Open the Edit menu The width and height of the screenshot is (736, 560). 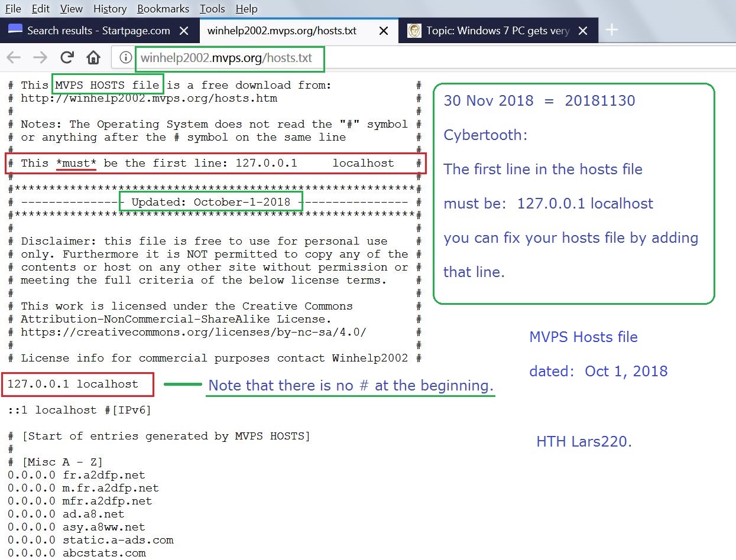pyautogui.click(x=41, y=9)
